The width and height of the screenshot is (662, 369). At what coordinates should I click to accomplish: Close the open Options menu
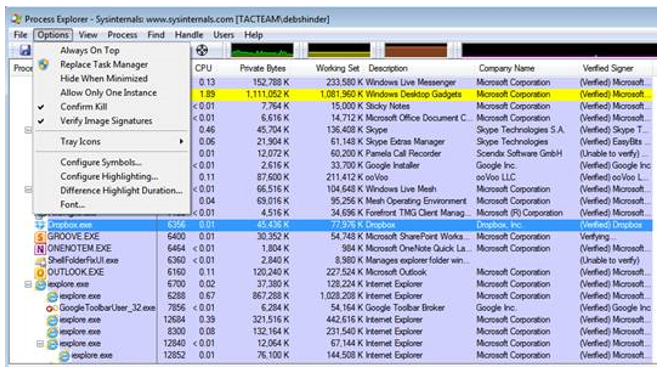coord(53,35)
